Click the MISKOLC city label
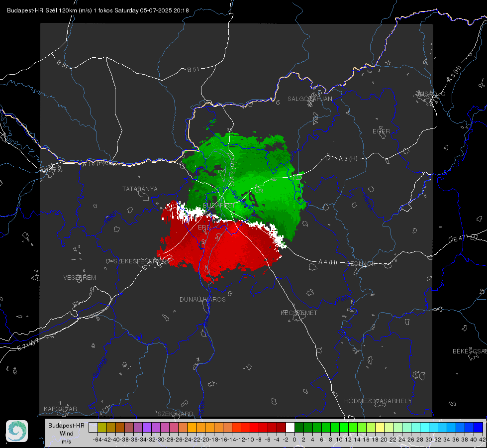487x448 pixels. (431, 94)
